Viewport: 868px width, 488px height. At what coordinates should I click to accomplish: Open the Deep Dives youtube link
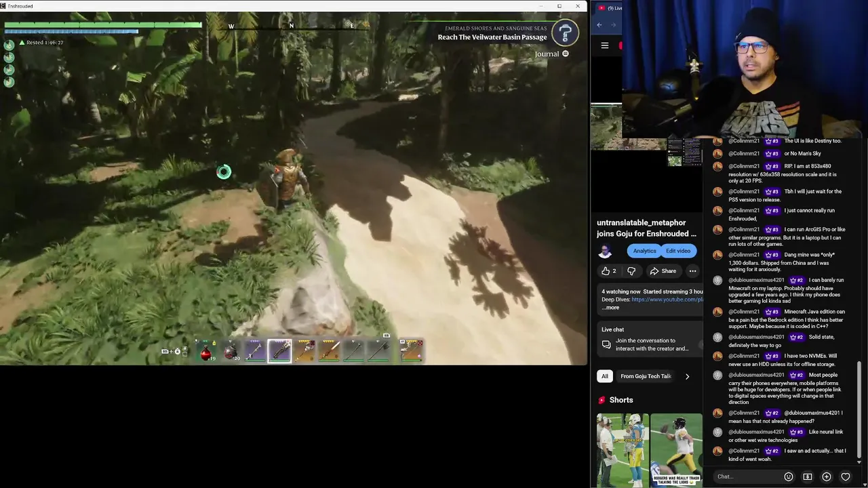[x=667, y=300]
